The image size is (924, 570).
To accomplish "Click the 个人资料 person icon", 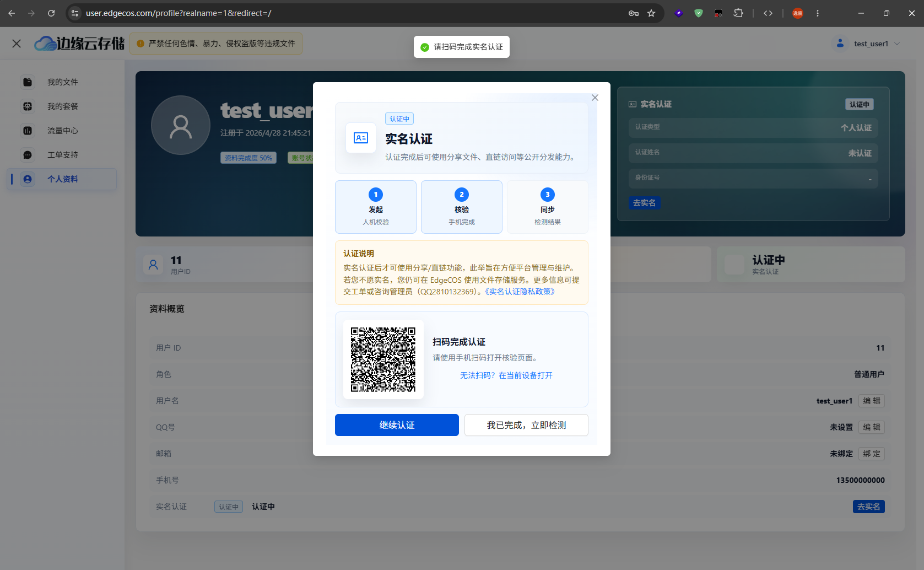I will (x=28, y=179).
